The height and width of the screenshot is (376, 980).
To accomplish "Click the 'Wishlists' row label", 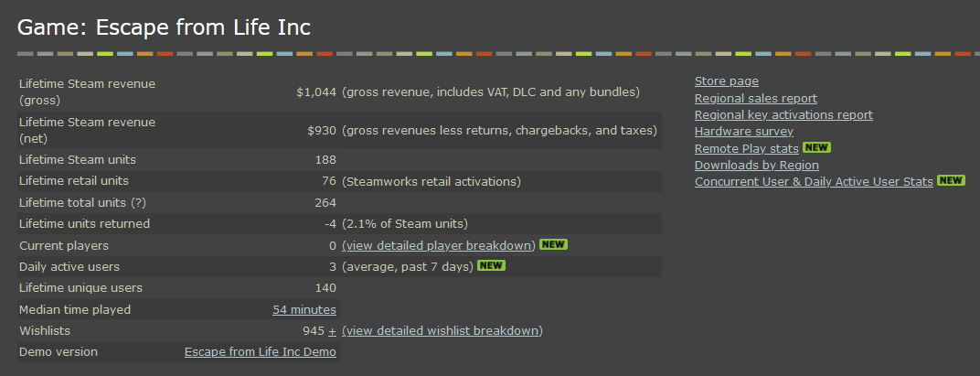I will point(45,331).
